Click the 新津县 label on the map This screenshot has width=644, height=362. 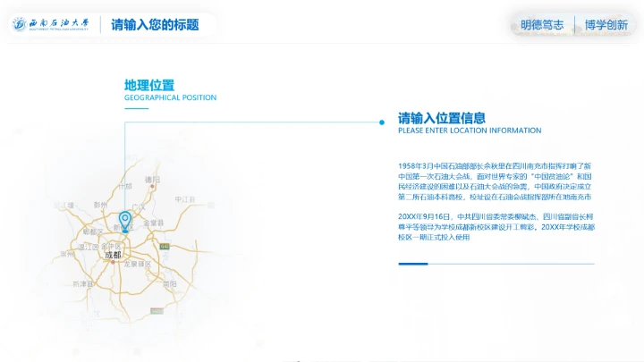click(83, 284)
